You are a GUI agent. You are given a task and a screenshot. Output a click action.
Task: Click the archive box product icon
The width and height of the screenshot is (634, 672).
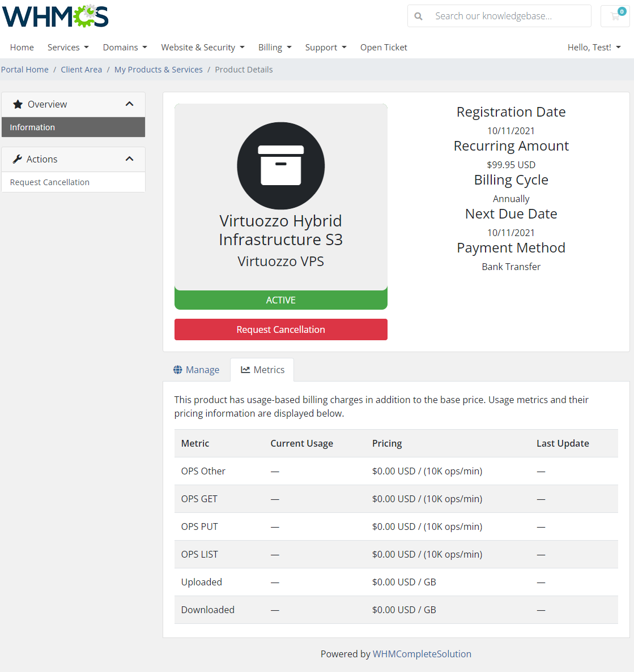[x=281, y=166]
